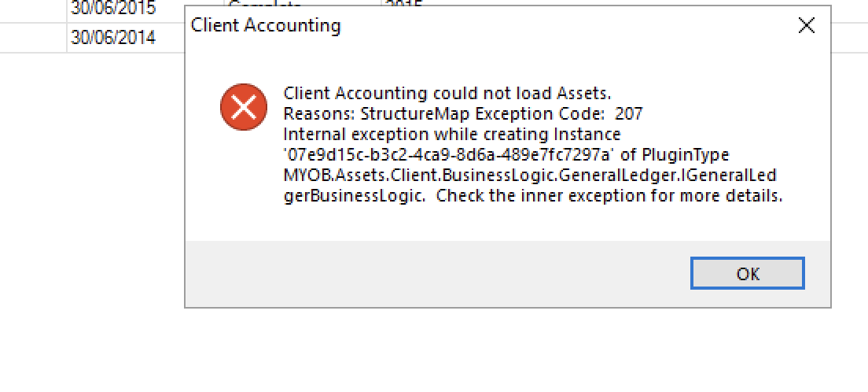Click the grid row right of the dialog

coord(849,37)
